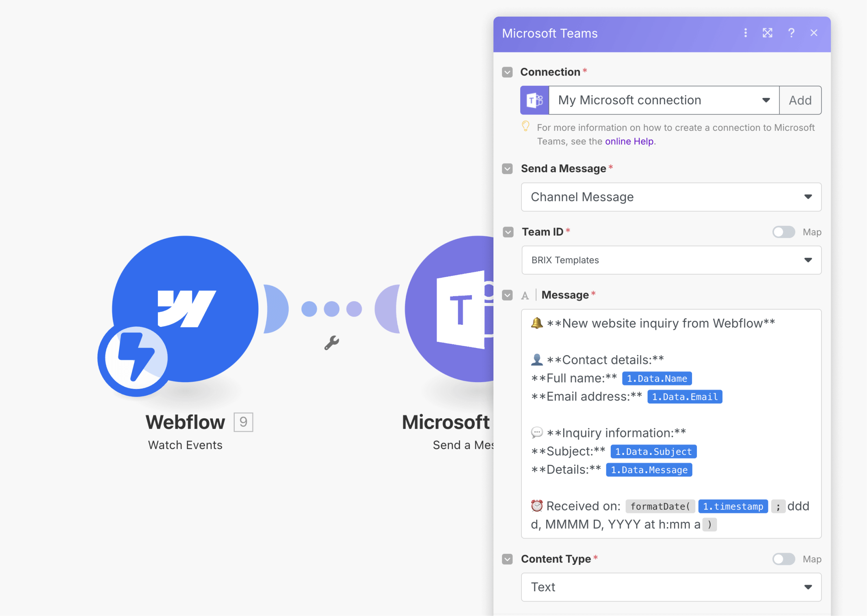
Task: Select the 1.Data.Message variable pill
Action: coord(649,470)
